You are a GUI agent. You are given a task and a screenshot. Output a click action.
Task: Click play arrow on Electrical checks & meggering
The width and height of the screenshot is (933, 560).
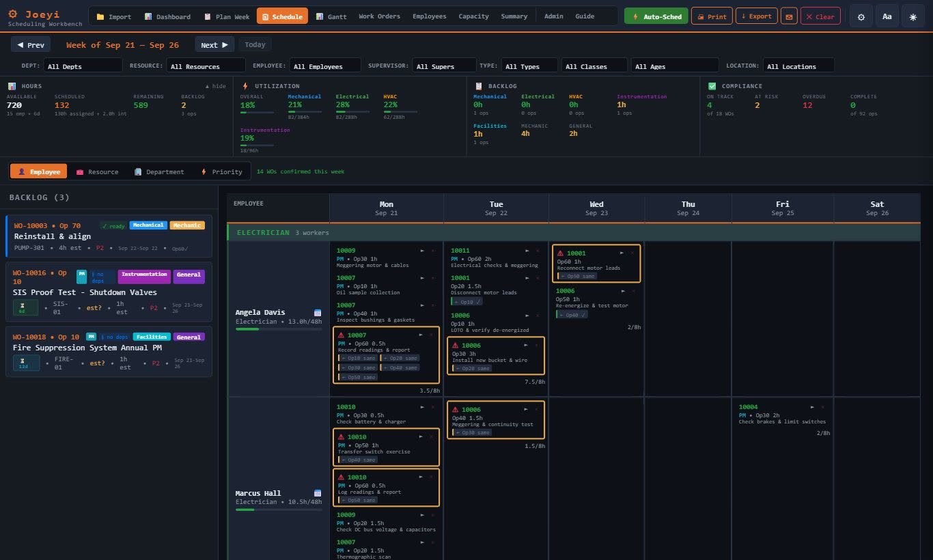click(x=527, y=251)
